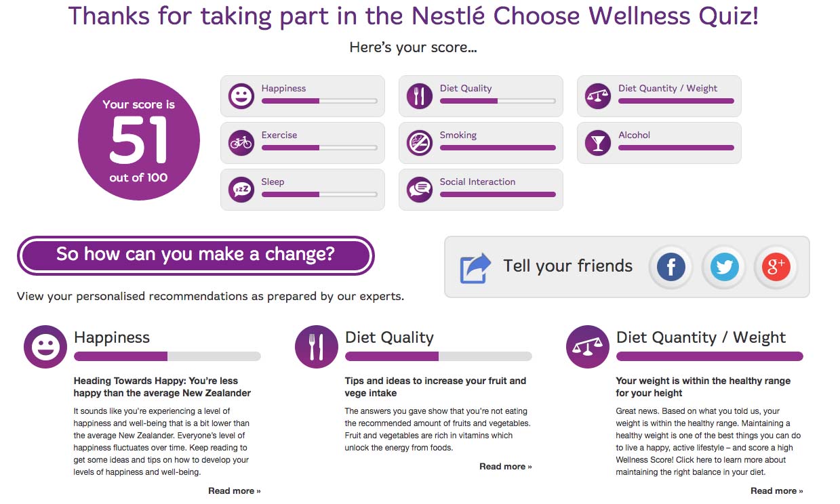This screenshot has height=504, width=840.
Task: Share results via the Facebook icon
Action: (670, 267)
